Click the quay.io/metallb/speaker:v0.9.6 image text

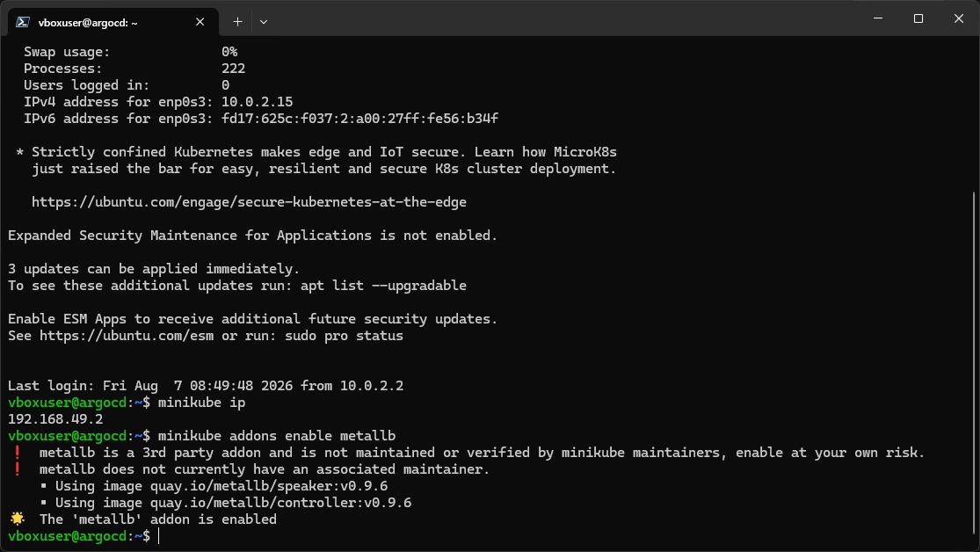269,486
